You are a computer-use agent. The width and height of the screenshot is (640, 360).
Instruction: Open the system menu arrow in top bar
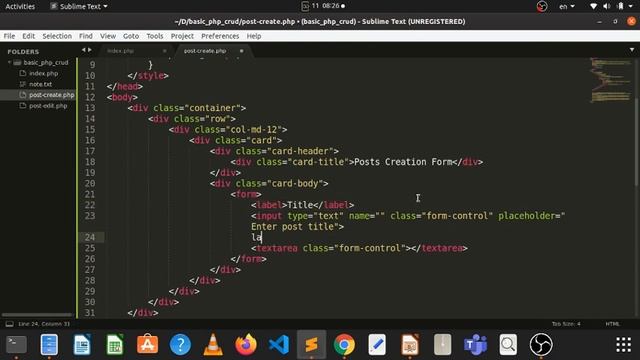point(631,6)
